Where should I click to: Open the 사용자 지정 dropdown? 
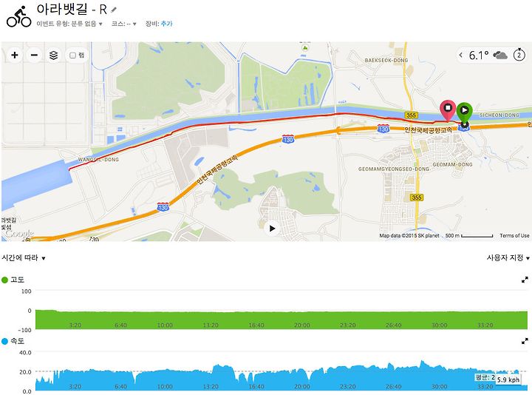[x=508, y=258]
